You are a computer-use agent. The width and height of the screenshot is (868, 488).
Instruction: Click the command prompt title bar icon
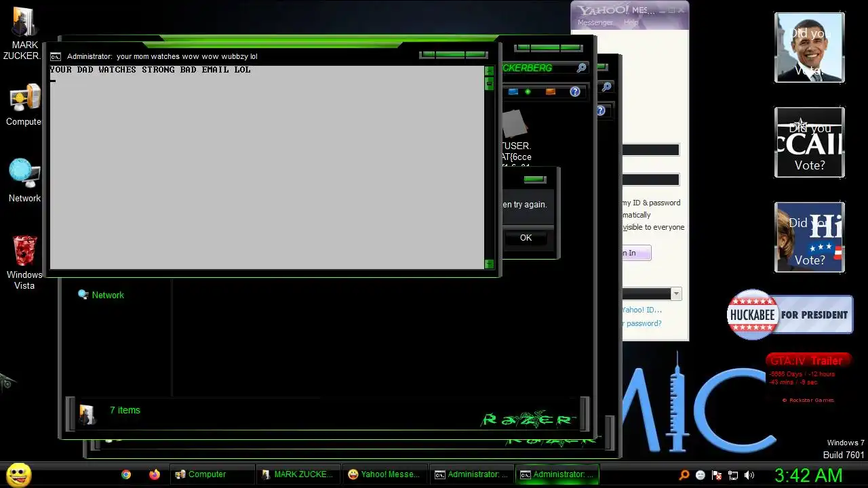[x=56, y=56]
